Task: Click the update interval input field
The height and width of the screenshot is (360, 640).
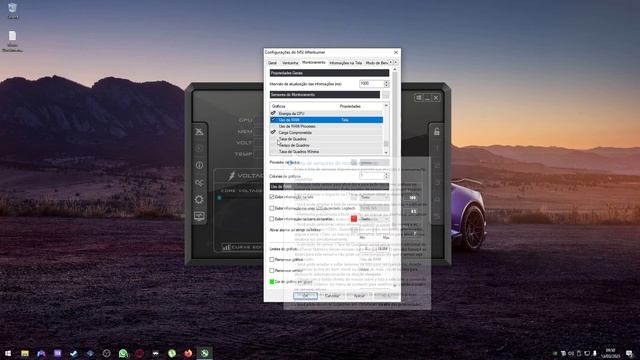Action: click(x=371, y=84)
